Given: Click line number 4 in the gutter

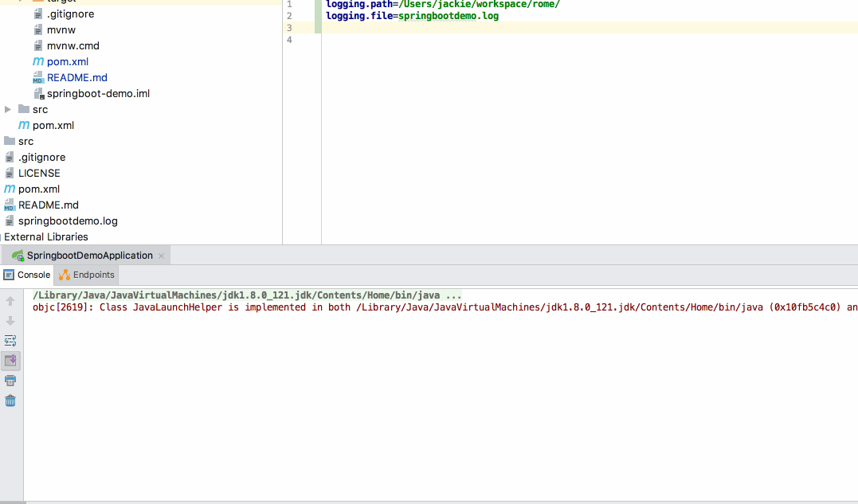Looking at the screenshot, I should (x=289, y=40).
